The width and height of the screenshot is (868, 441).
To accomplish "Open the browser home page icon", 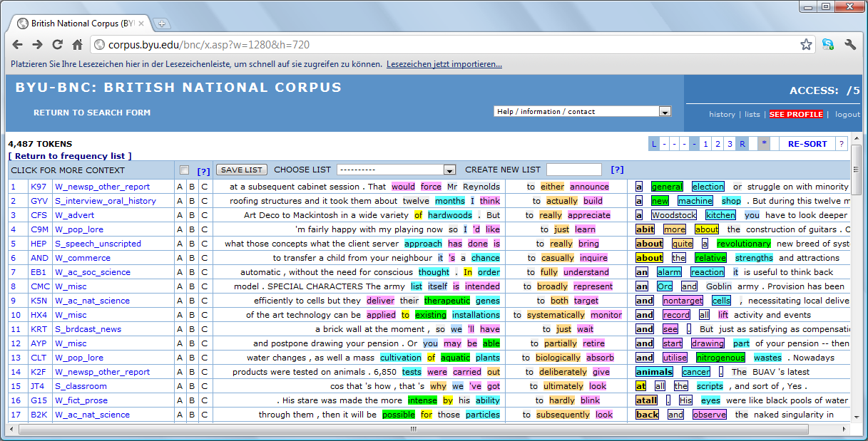I will pyautogui.click(x=78, y=45).
